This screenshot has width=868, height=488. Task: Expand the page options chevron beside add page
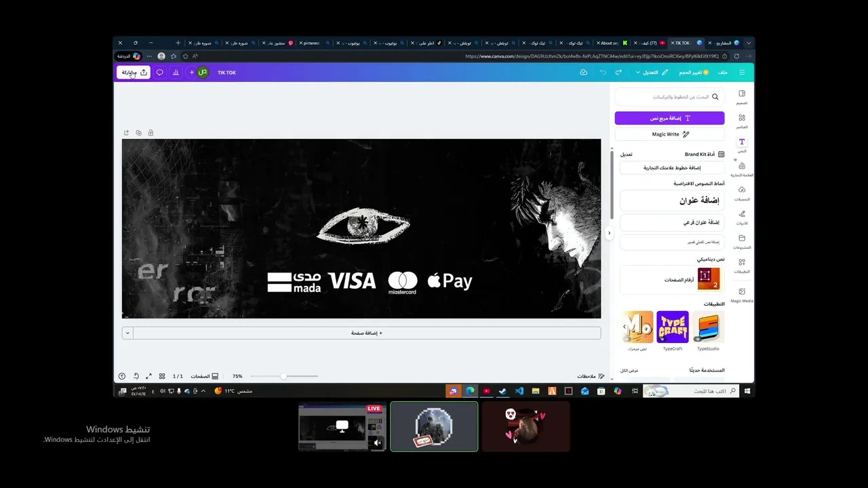tap(127, 333)
